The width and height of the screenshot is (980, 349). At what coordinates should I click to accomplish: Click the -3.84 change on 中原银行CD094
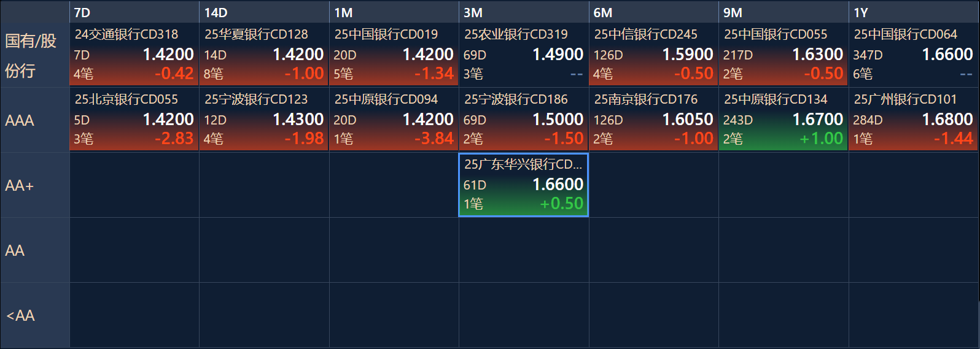pyautogui.click(x=434, y=139)
